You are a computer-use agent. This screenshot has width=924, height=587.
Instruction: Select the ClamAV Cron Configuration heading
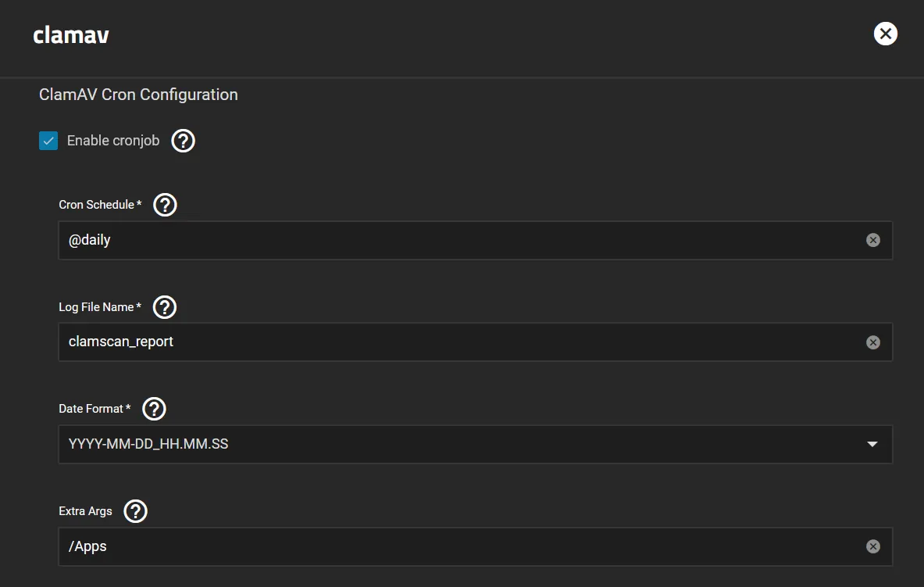(x=138, y=95)
